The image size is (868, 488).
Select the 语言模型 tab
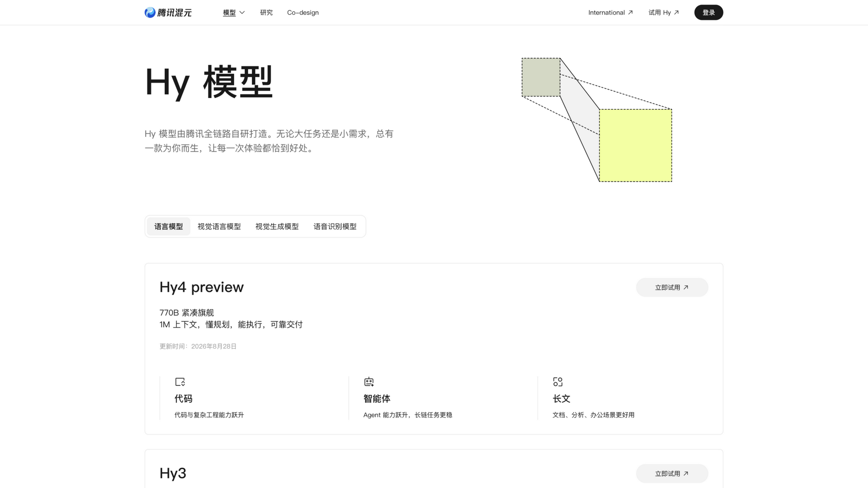click(x=169, y=226)
